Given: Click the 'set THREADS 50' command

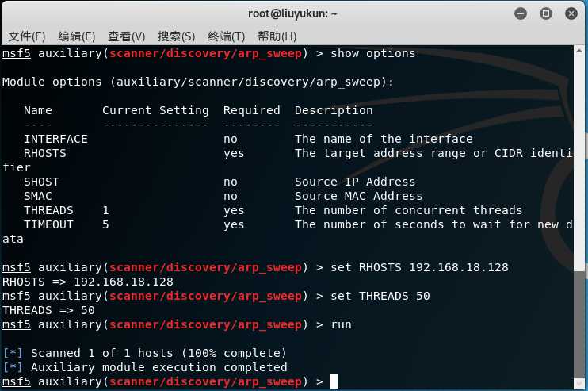Looking at the screenshot, I should [380, 296].
